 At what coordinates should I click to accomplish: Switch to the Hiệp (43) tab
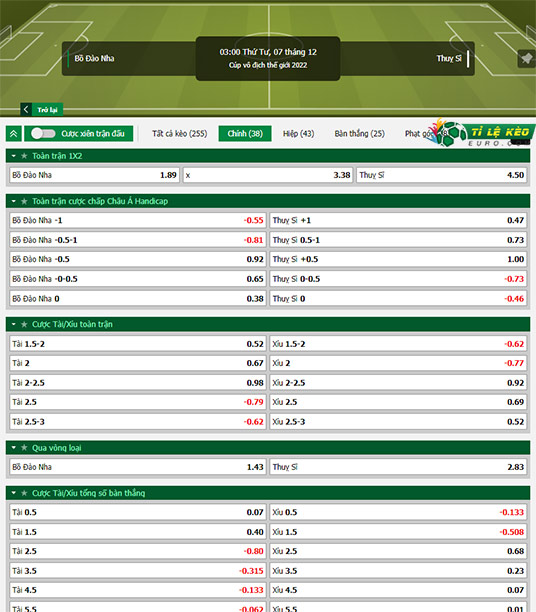(298, 133)
